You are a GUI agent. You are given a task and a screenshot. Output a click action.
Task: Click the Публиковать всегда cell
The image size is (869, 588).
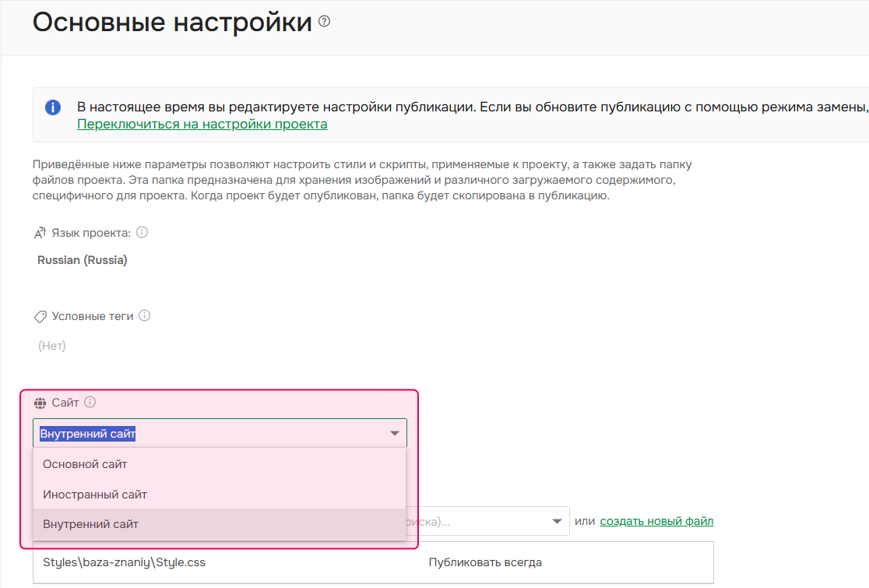tap(485, 562)
